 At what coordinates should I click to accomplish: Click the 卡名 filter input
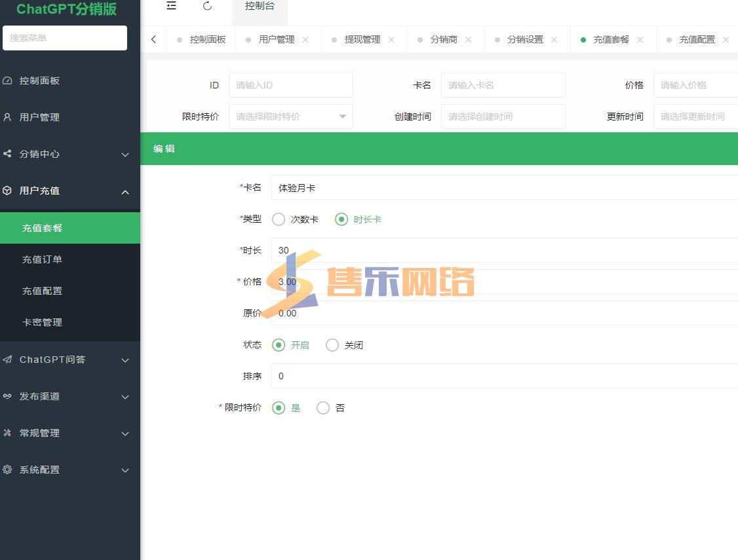pos(503,85)
